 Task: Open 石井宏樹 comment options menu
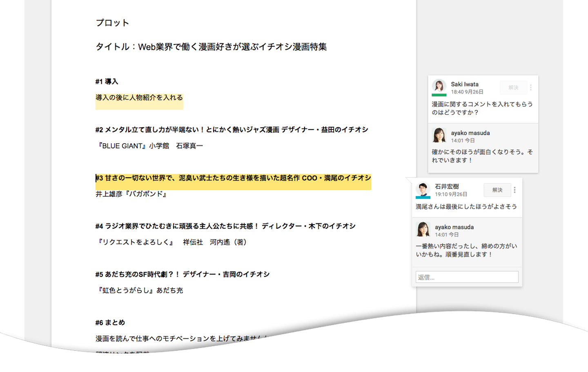[514, 190]
